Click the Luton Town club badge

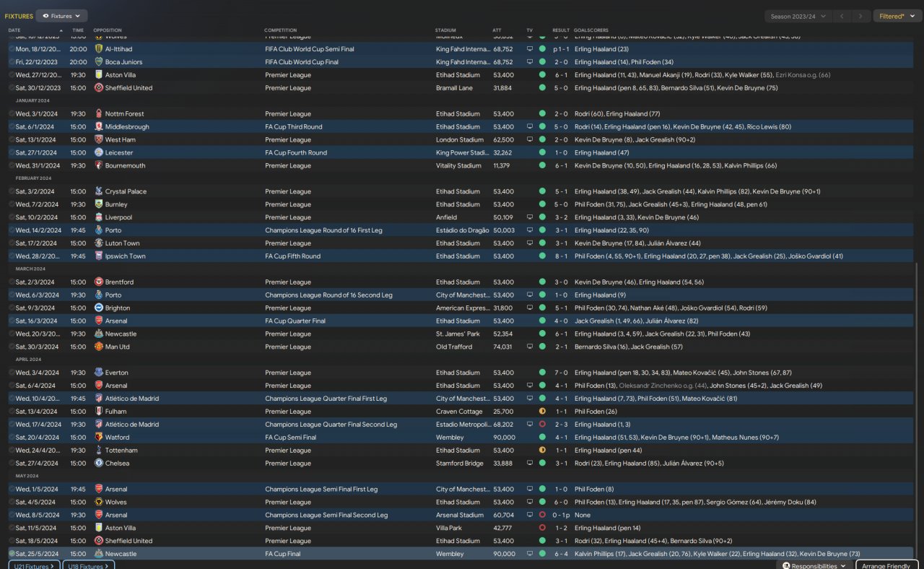coord(99,243)
